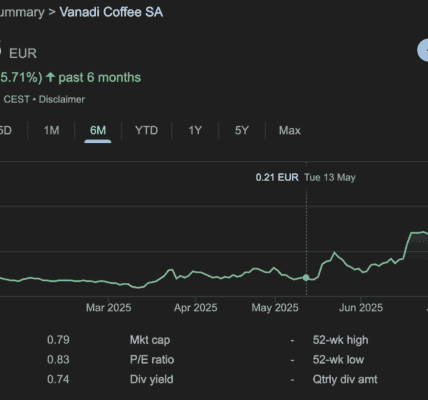The image size is (428, 400).
Task: Show Max time range chart
Action: [x=290, y=130]
